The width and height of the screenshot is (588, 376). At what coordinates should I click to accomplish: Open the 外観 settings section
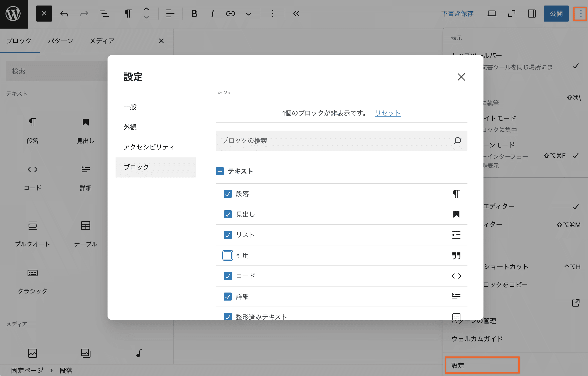click(155, 127)
